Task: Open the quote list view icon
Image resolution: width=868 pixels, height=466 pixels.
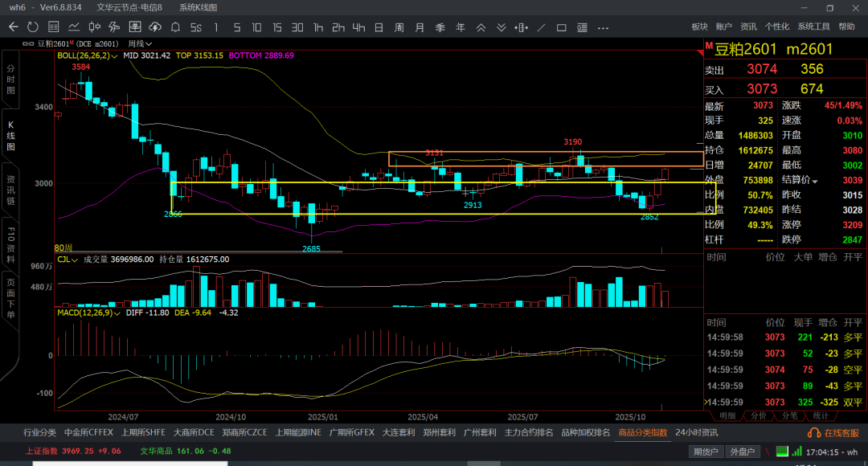Action: pos(53,27)
